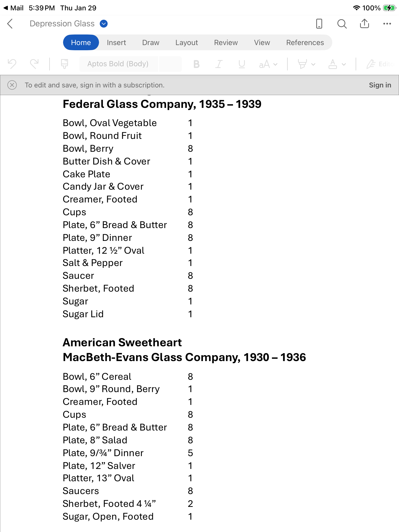399x532 pixels.
Task: Expand the Depression Glass title dropdown
Action: [x=104, y=24]
